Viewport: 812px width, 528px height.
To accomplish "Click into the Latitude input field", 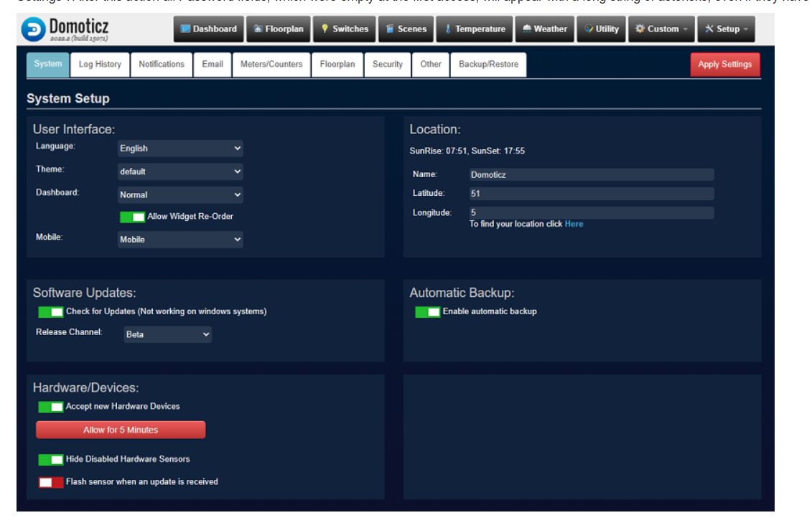I will [591, 194].
